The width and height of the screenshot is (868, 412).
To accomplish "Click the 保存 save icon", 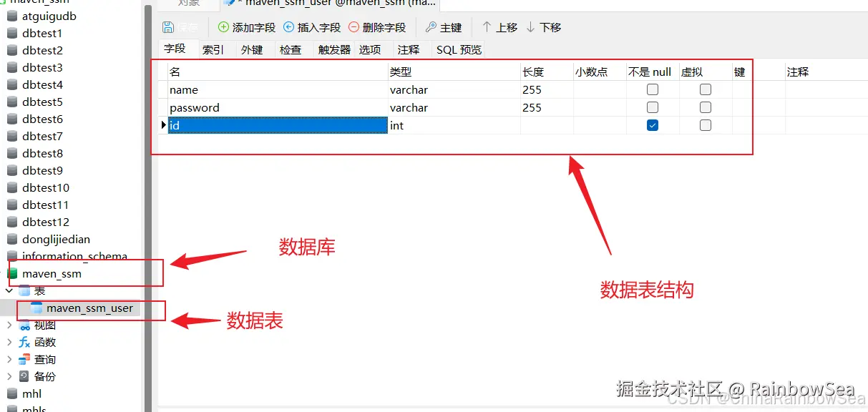I will 169,26.
